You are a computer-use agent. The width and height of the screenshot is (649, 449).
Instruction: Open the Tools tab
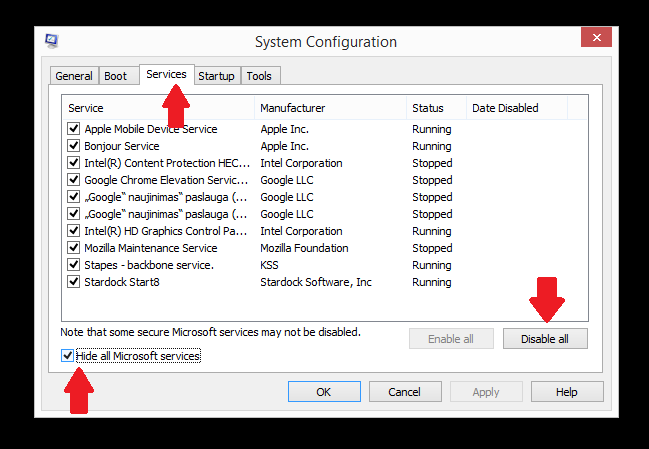click(259, 76)
